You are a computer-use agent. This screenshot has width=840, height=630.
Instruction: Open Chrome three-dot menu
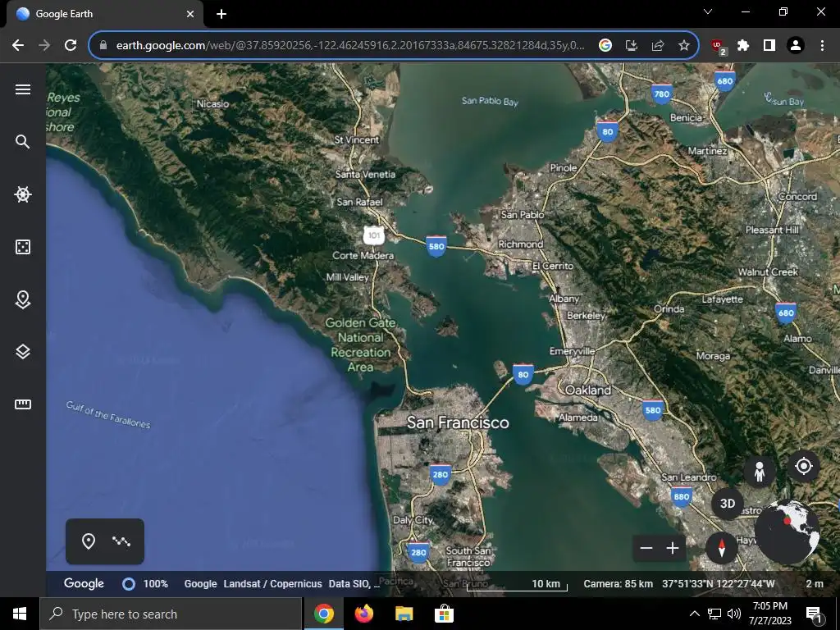coord(822,46)
